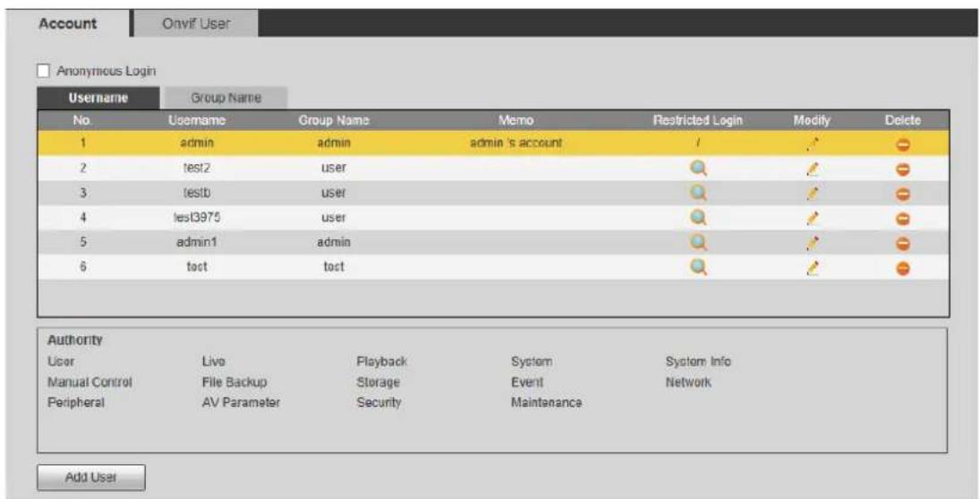Open restricted login for user test2
Image resolution: width=980 pixels, height=499 pixels.
(698, 168)
